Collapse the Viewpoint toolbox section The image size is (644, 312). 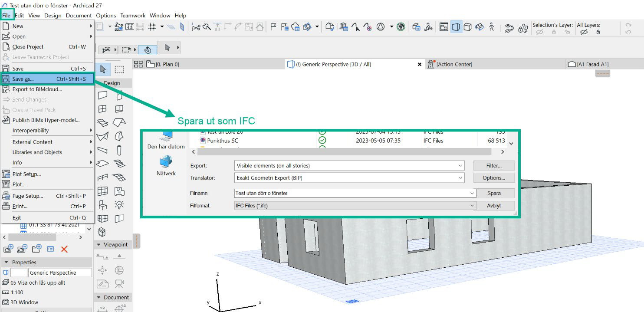(99, 245)
